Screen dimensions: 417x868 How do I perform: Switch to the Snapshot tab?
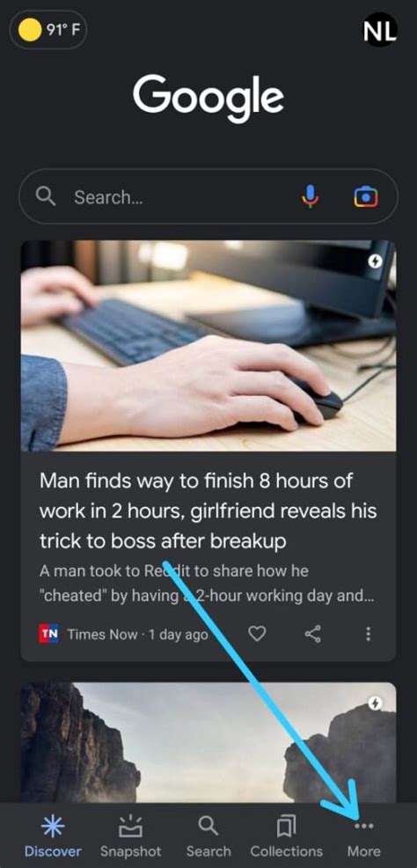click(130, 837)
